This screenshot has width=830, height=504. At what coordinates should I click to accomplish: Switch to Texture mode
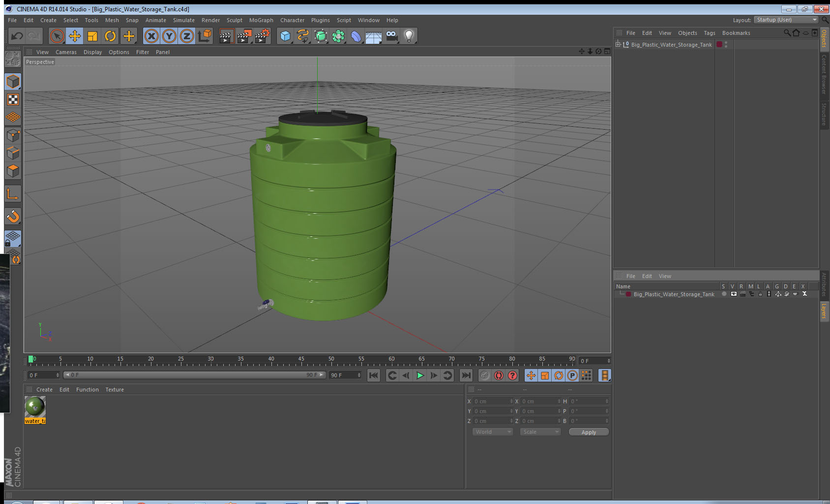[x=13, y=100]
